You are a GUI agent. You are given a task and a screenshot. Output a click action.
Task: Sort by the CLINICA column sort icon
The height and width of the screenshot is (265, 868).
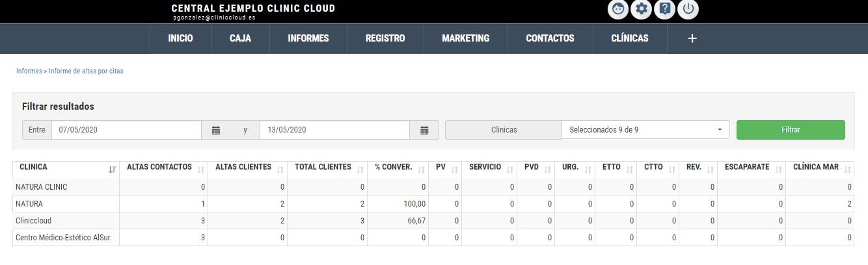click(x=112, y=170)
